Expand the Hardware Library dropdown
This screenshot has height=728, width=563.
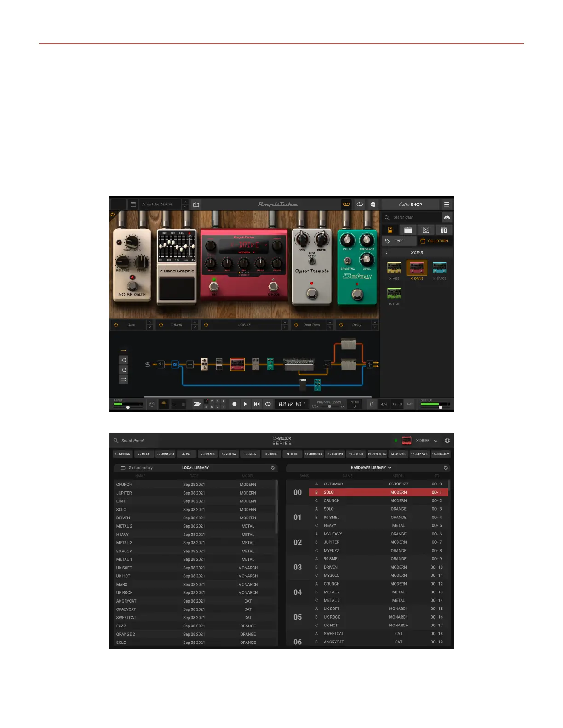(x=390, y=468)
